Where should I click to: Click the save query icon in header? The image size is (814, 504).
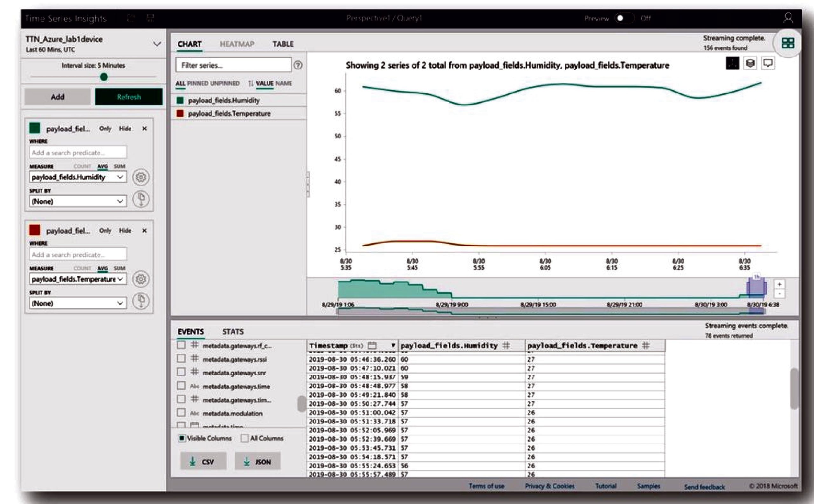[x=150, y=18]
